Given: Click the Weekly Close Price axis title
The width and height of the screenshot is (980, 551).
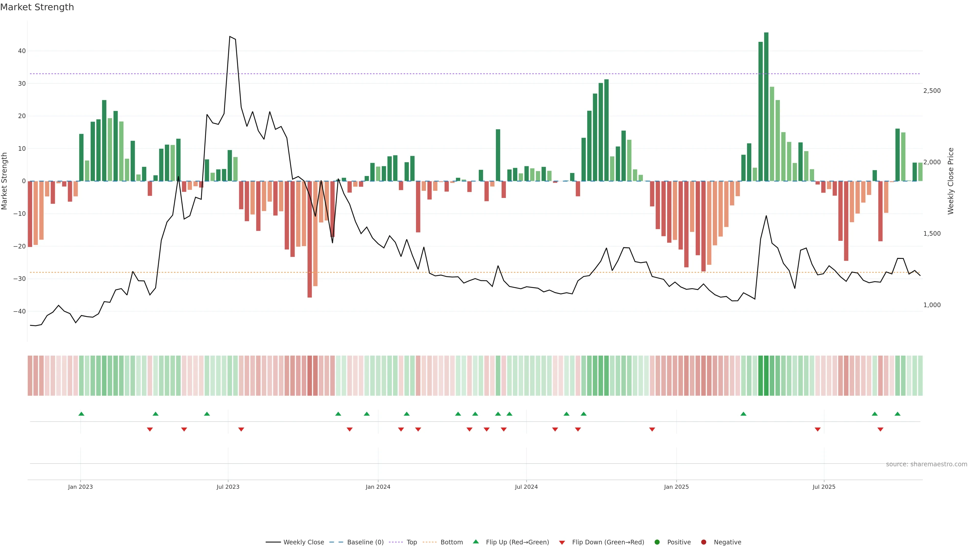Looking at the screenshot, I should click(x=951, y=181).
